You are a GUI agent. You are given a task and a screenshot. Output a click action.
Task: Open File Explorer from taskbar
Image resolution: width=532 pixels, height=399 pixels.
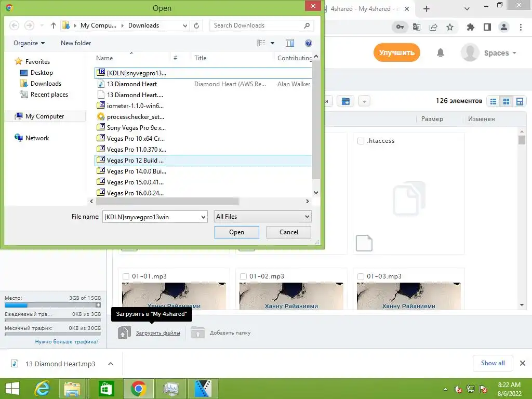[x=72, y=389]
